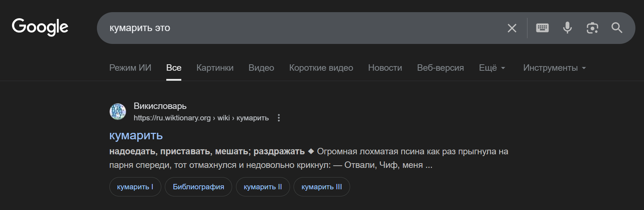Open the on-screen keyboard icon

[542, 28]
